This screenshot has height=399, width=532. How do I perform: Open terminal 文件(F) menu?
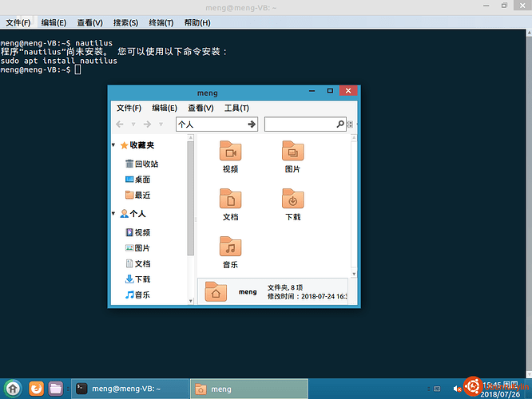pos(18,22)
